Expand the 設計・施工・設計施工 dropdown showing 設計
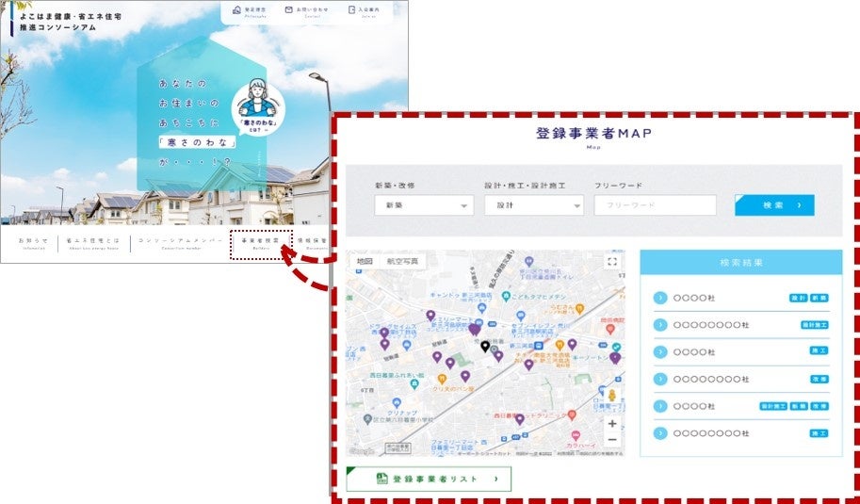860x504 pixels. click(534, 205)
